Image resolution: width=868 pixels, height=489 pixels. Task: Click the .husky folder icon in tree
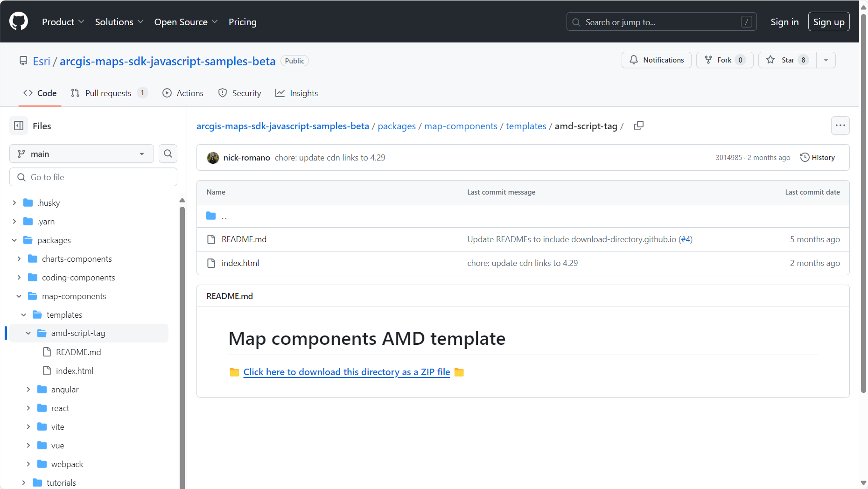(28, 203)
